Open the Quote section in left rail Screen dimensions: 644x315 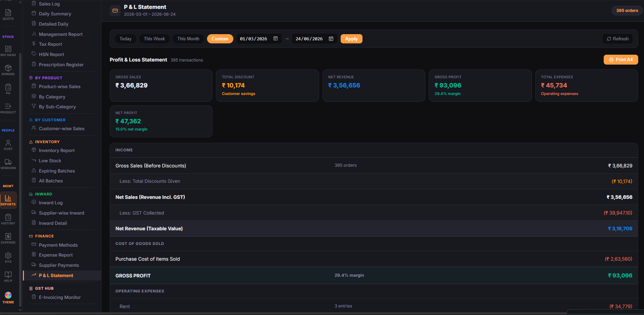click(x=8, y=15)
